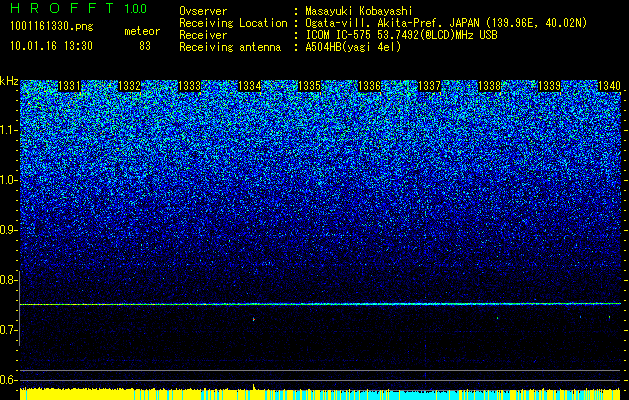The image size is (629, 400).
Task: Click the Receiving antenna label
Action: (x=230, y=47)
